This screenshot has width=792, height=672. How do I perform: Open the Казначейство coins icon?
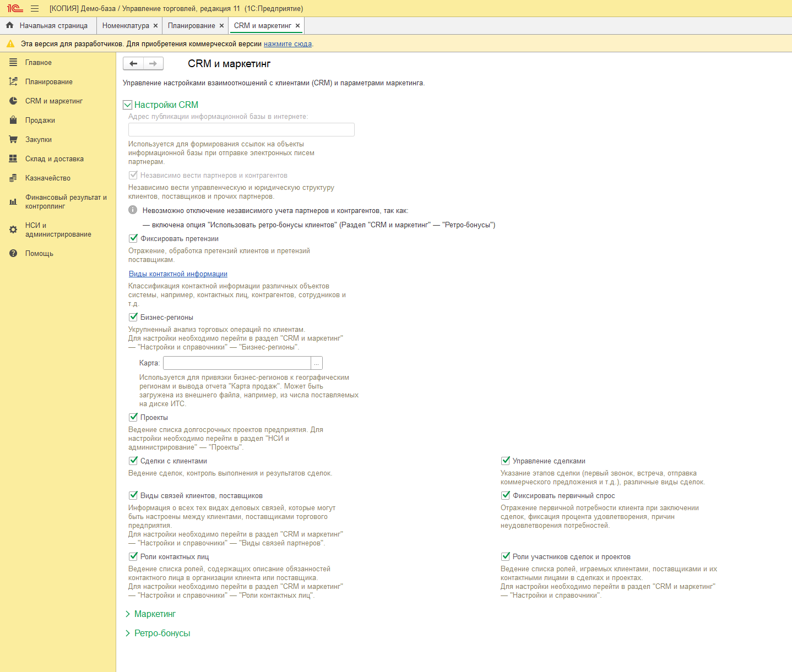pyautogui.click(x=13, y=178)
